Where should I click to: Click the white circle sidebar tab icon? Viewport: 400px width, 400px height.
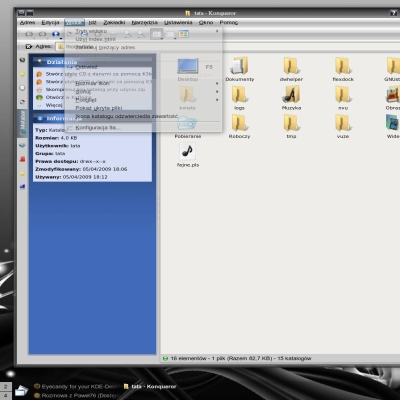(22, 88)
